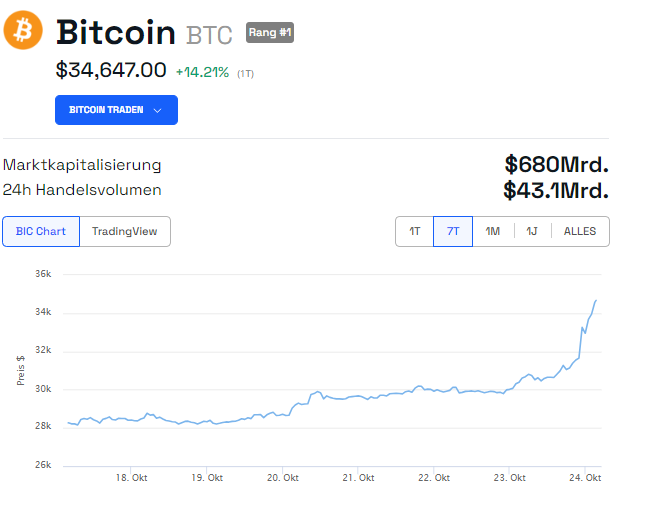Viewport: 670px width, 508px height.
Task: Click the $34,647.00 price value
Action: click(x=111, y=70)
